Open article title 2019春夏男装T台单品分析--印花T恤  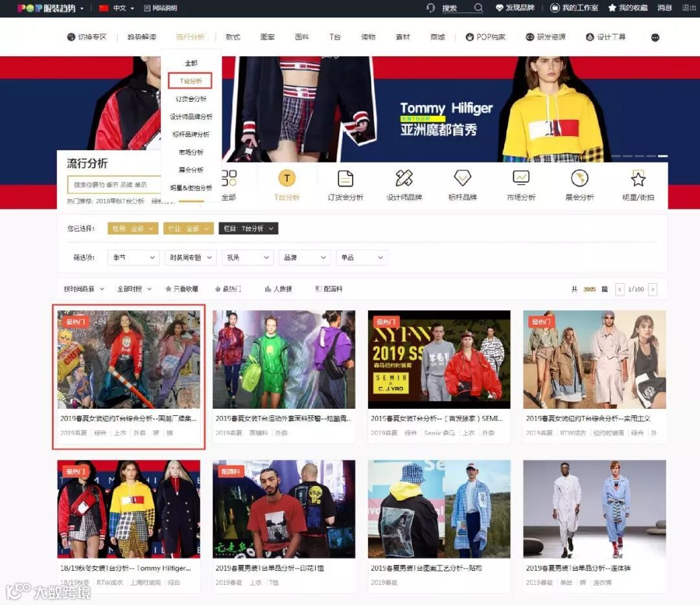tap(270, 569)
